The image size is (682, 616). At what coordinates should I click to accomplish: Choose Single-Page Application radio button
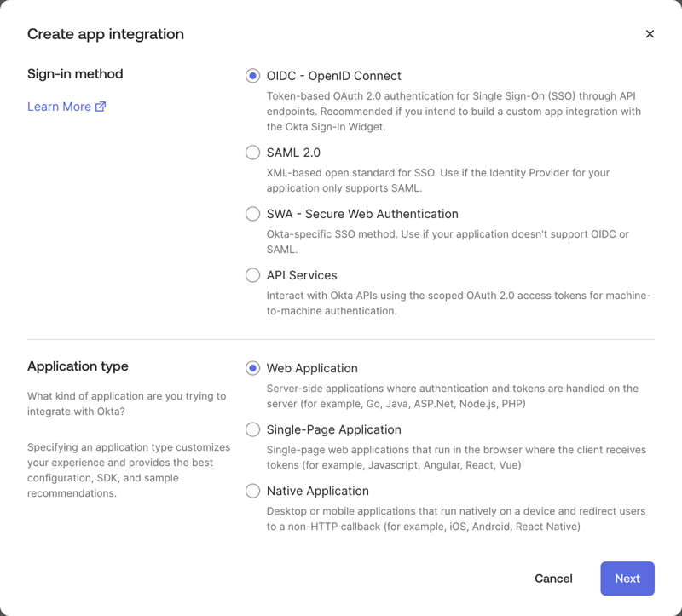click(252, 429)
